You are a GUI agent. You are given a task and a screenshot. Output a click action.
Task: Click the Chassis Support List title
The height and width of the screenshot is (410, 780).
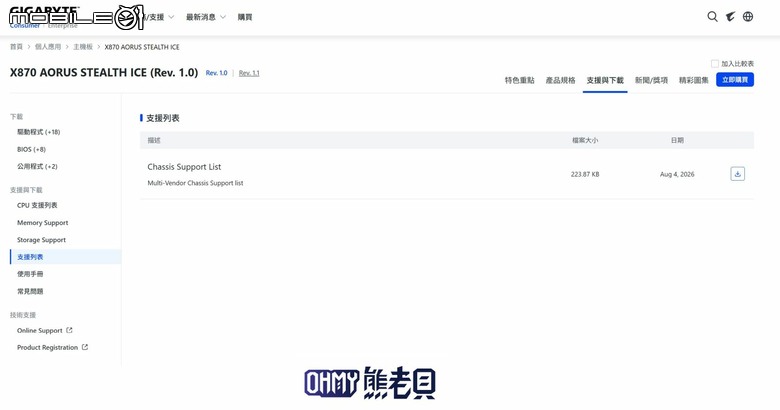click(184, 167)
